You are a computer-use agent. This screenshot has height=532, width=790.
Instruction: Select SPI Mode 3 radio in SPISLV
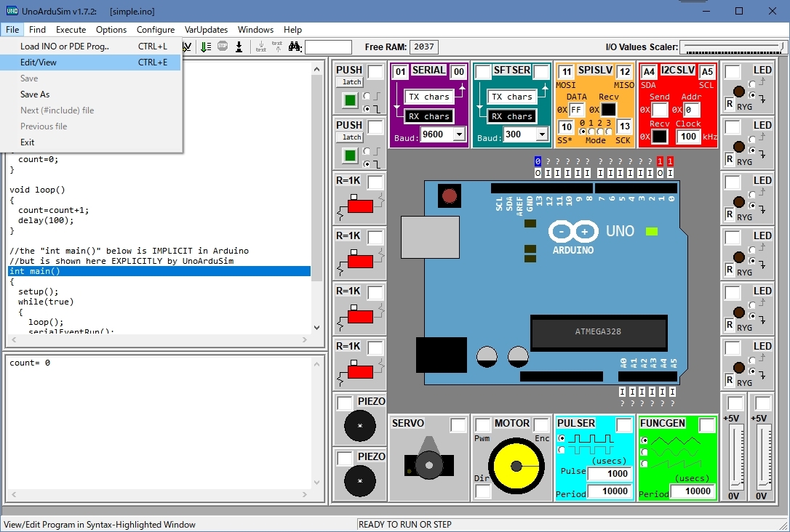(609, 132)
